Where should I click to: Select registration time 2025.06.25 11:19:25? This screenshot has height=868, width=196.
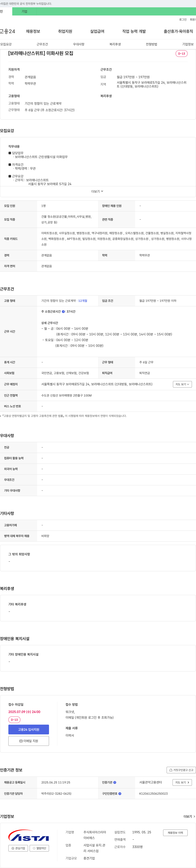click(x=56, y=782)
